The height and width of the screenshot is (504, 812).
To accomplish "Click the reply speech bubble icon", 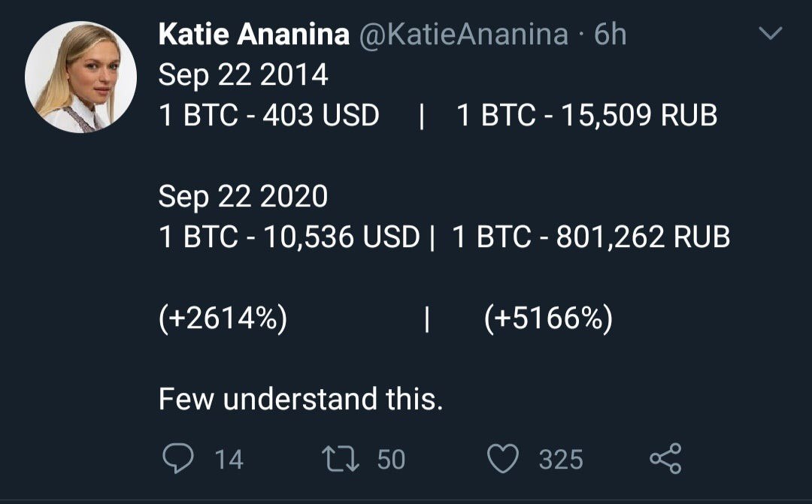I will coord(177,458).
